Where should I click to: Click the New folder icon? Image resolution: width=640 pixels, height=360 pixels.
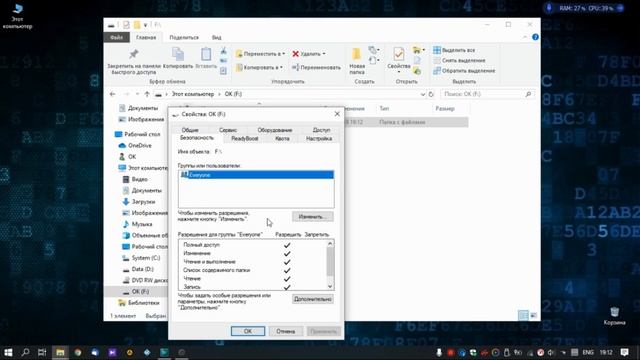pyautogui.click(x=357, y=55)
